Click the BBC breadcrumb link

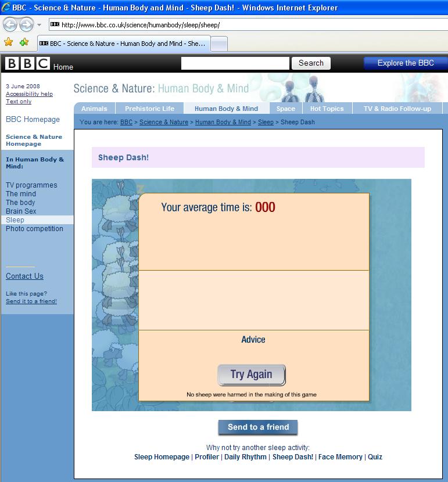click(126, 122)
